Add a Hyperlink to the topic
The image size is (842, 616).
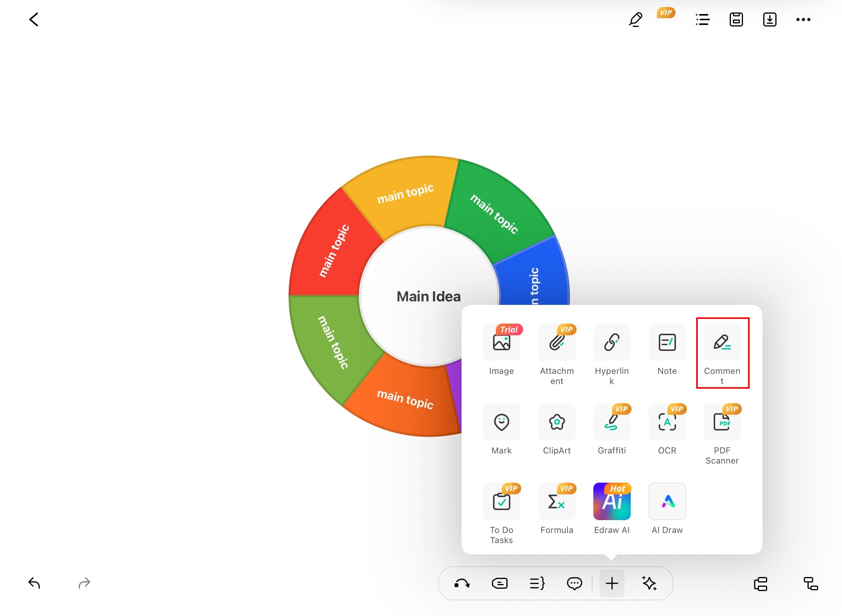612,343
